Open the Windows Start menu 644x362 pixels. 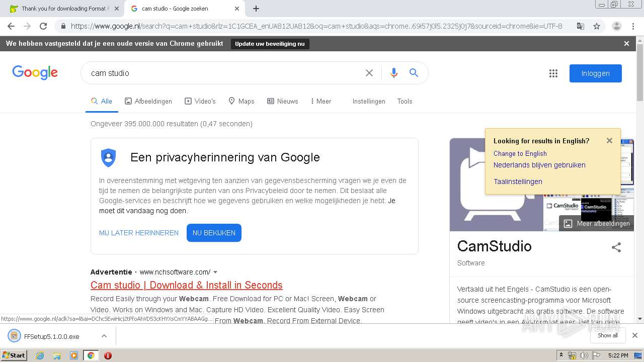(x=14, y=355)
